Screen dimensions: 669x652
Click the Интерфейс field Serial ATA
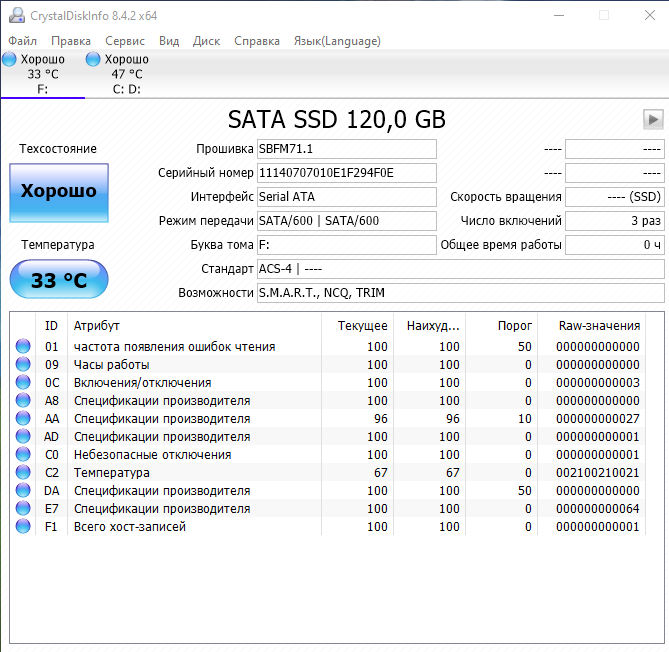point(346,197)
